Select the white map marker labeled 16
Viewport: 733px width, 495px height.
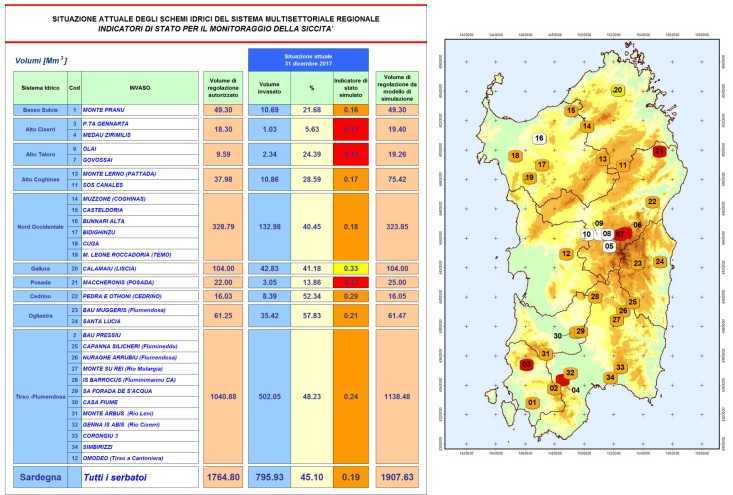(x=540, y=139)
